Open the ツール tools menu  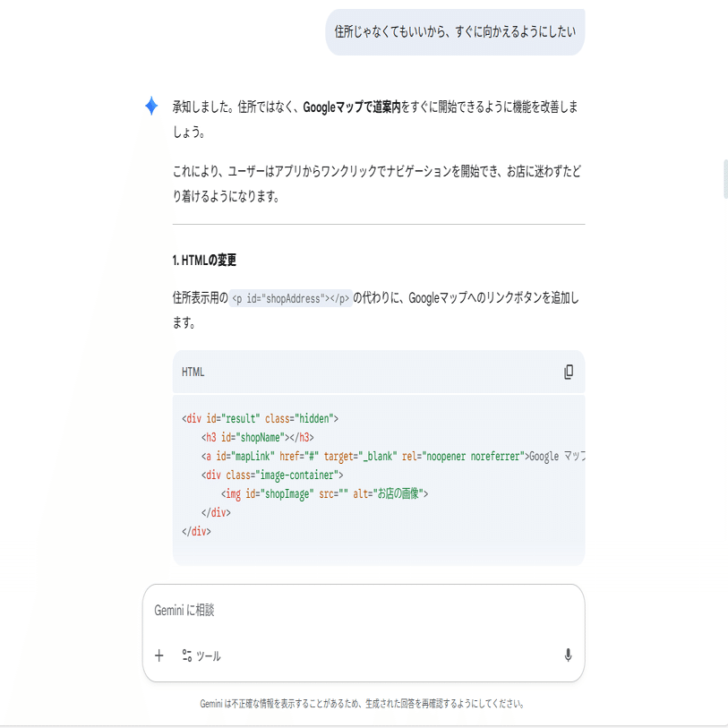coord(201,655)
